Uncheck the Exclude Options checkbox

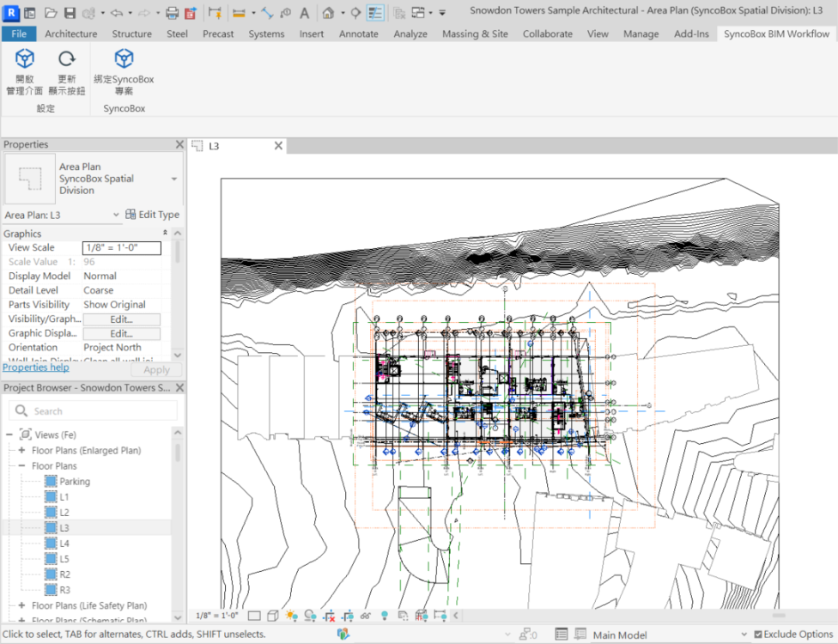[x=758, y=635]
